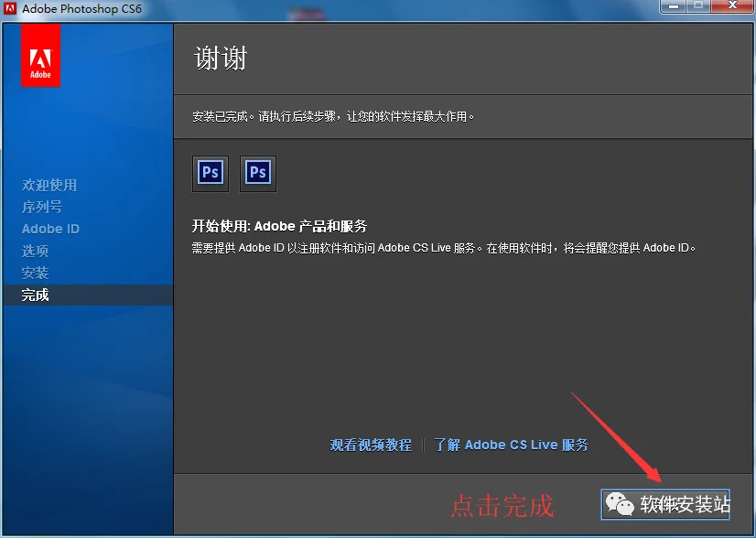Viewport: 756px width, 538px height.
Task: Open the 观看视频教程 link
Action: (x=371, y=445)
